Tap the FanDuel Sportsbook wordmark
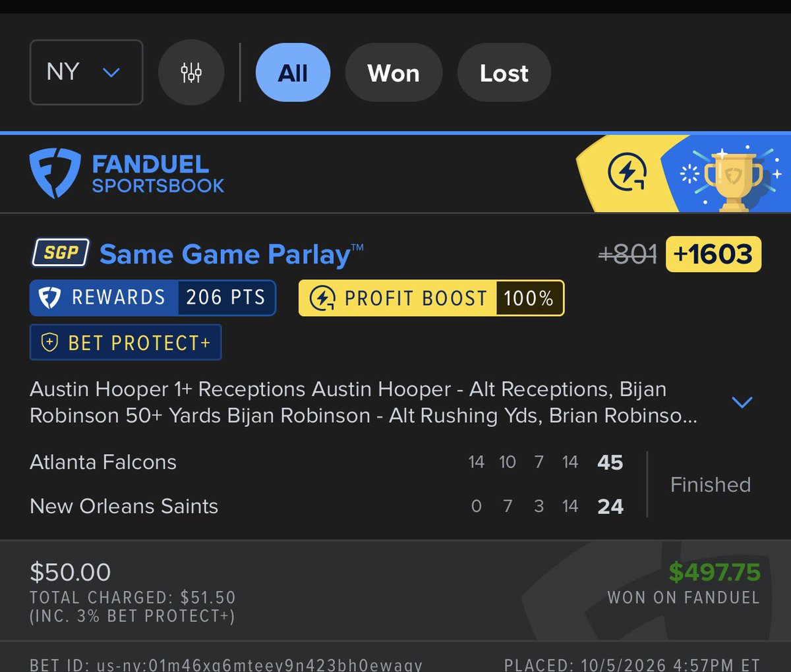 pos(158,174)
